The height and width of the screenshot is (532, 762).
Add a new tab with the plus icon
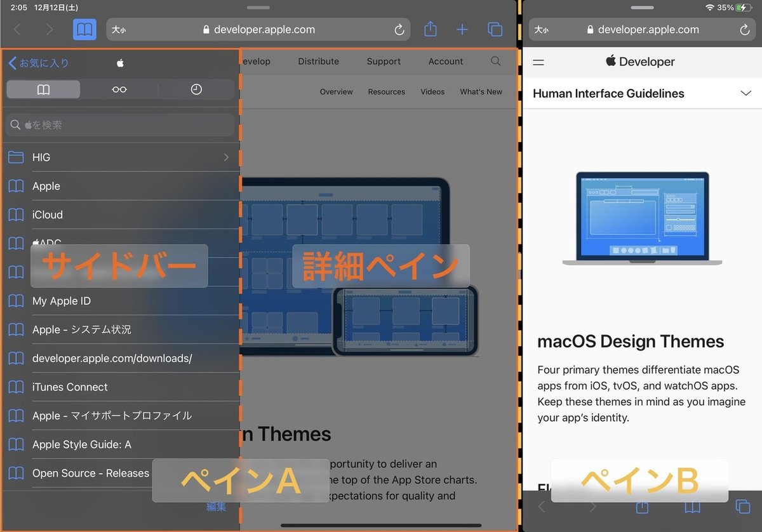pyautogui.click(x=462, y=30)
